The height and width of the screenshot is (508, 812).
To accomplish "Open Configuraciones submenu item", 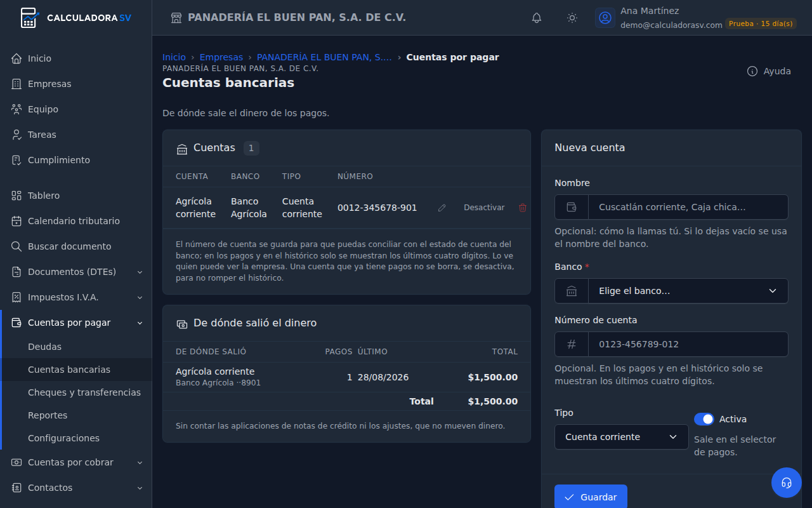I will click(76, 438).
